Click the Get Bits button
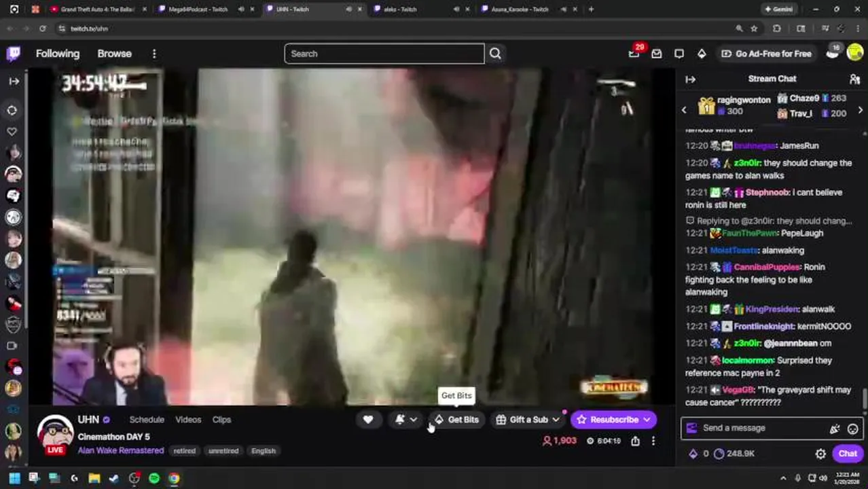 pos(457,420)
